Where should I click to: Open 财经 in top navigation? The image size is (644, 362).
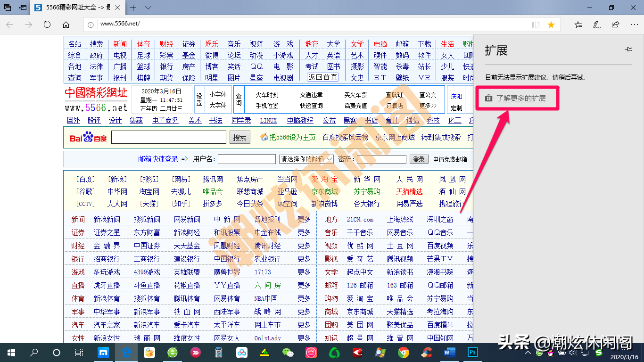[x=166, y=44]
